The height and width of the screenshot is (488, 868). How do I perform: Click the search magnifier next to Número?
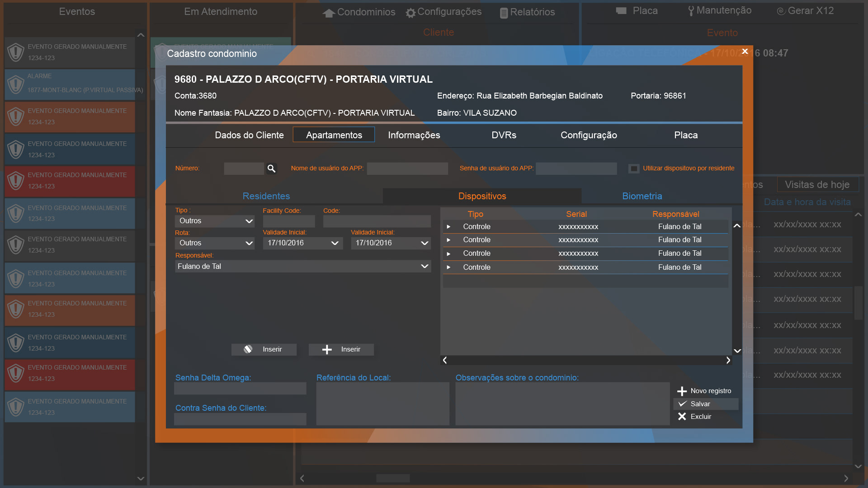(x=271, y=169)
